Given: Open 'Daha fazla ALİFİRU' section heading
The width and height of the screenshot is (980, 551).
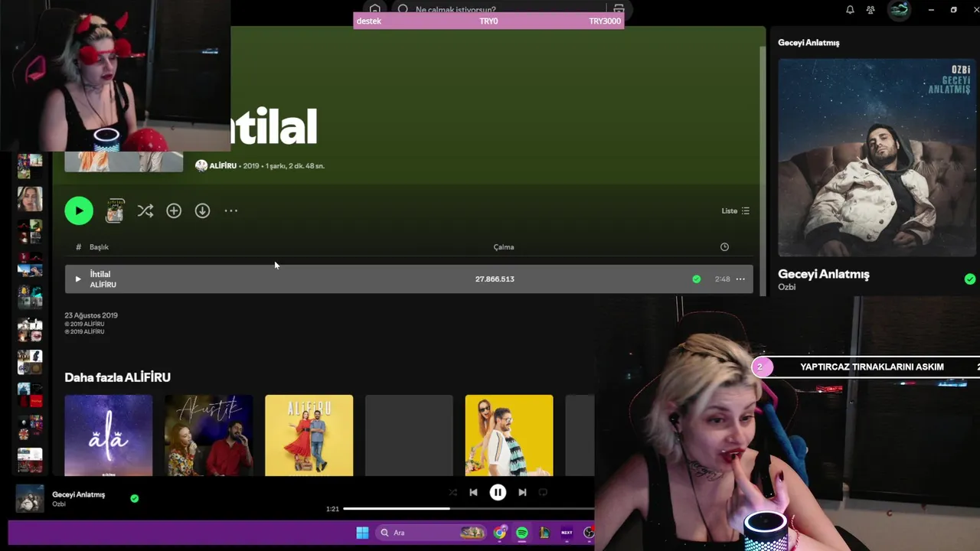Looking at the screenshot, I should pyautogui.click(x=117, y=377).
